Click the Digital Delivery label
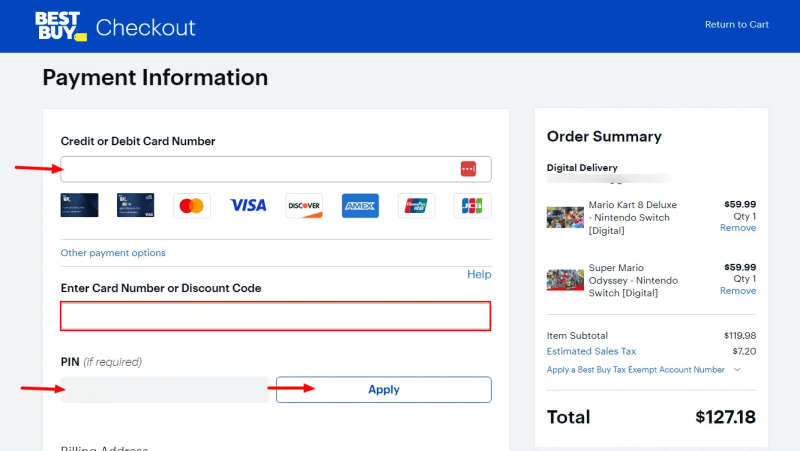 582,168
